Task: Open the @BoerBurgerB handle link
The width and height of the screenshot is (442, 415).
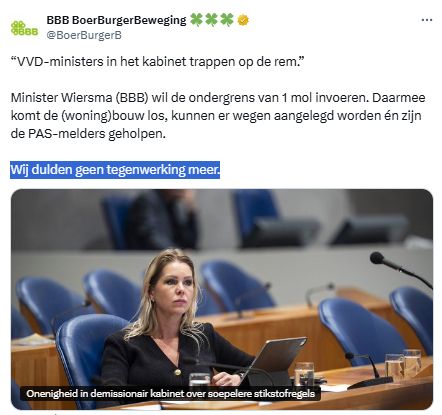Action: click(x=84, y=35)
